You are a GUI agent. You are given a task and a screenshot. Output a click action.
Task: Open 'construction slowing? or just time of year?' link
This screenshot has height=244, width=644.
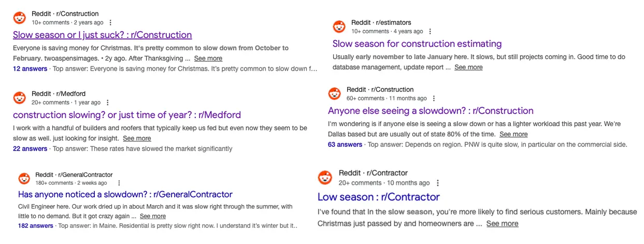point(126,115)
